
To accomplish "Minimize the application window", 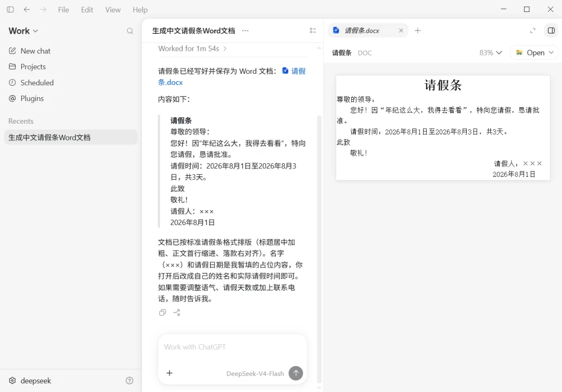I will [x=504, y=9].
